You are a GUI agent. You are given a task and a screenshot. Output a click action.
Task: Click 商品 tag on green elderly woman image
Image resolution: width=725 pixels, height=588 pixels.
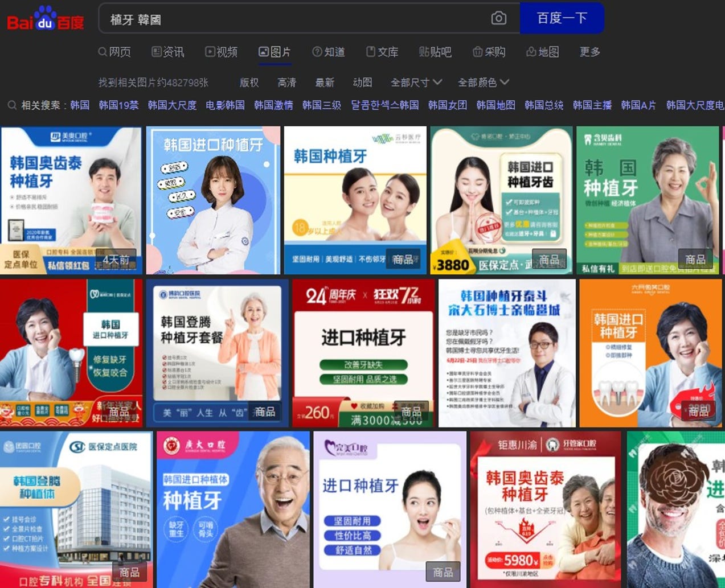(x=695, y=260)
